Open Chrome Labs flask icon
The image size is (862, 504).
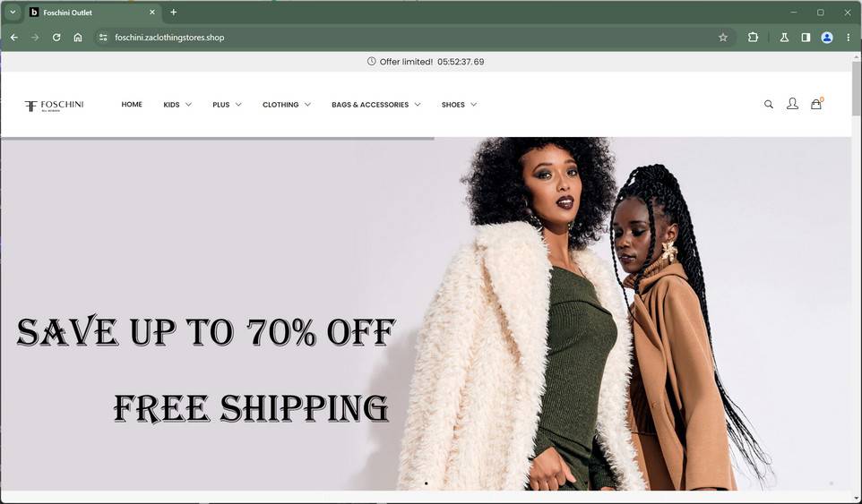point(784,38)
